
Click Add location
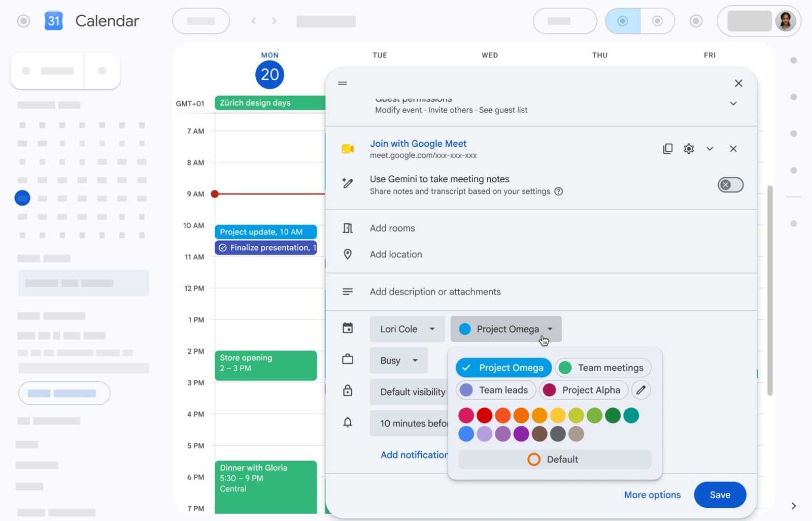[396, 254]
